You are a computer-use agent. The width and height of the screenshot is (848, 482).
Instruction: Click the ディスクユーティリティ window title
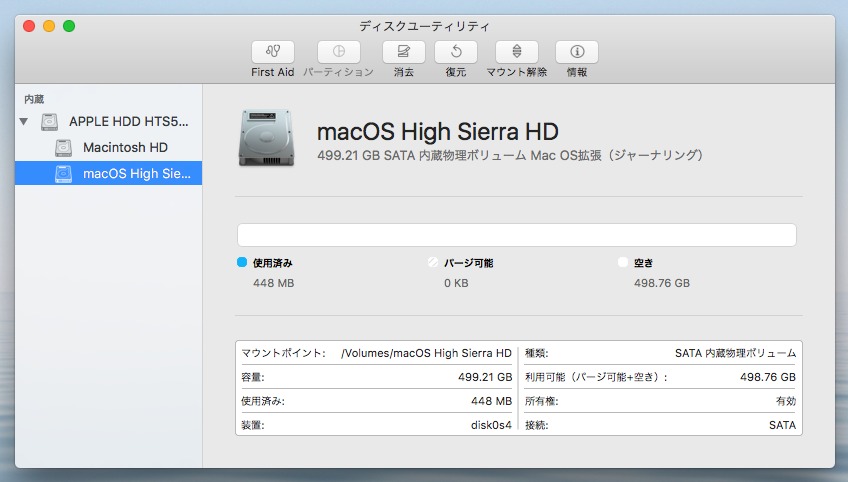click(425, 26)
